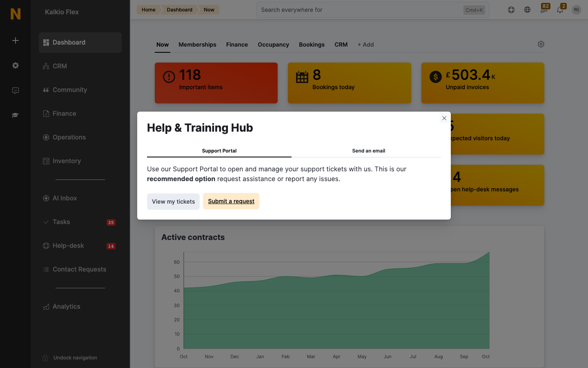Screen dimensions: 588x368
Task: Switch to Support Portal tab
Action: click(x=219, y=151)
